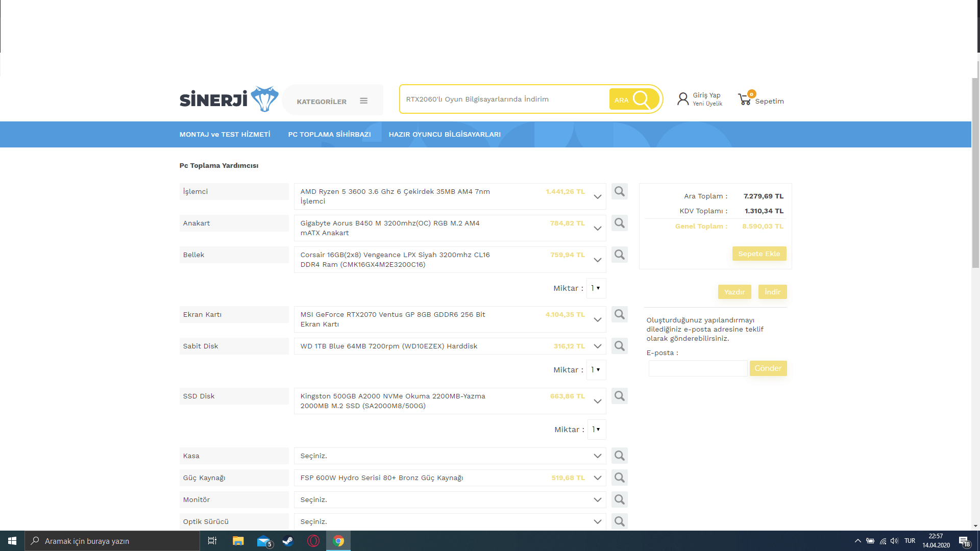Click the E-posta input field
The width and height of the screenshot is (980, 551).
point(697,368)
